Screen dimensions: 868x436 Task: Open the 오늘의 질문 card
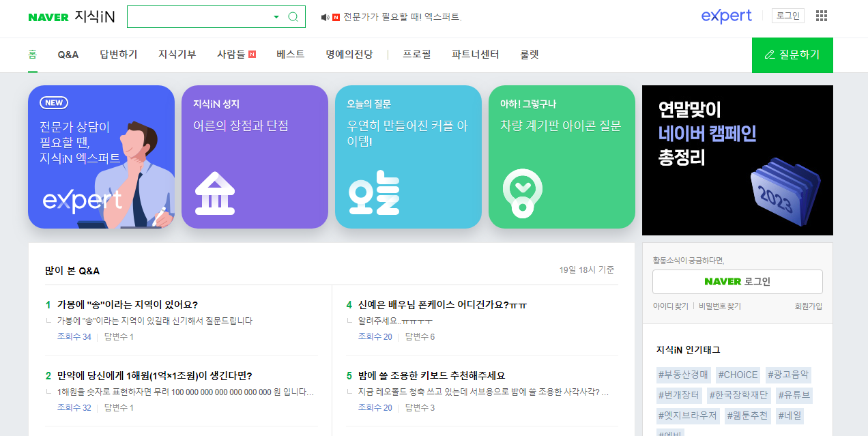tap(408, 157)
